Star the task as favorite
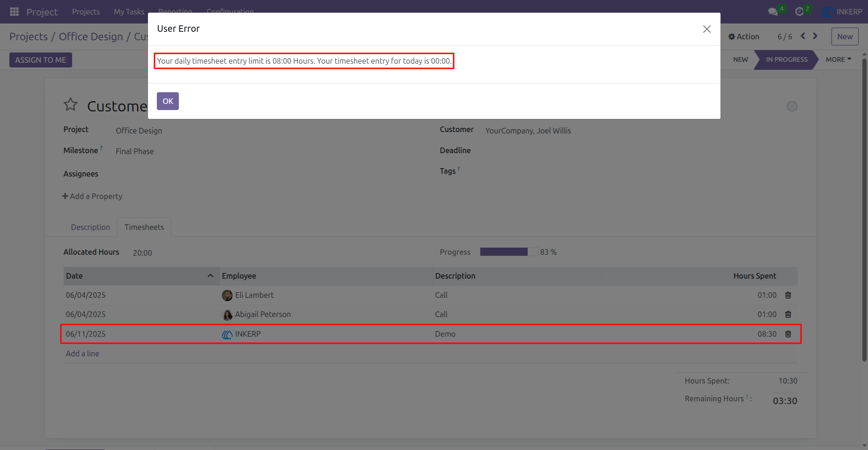868x450 pixels. pyautogui.click(x=71, y=104)
